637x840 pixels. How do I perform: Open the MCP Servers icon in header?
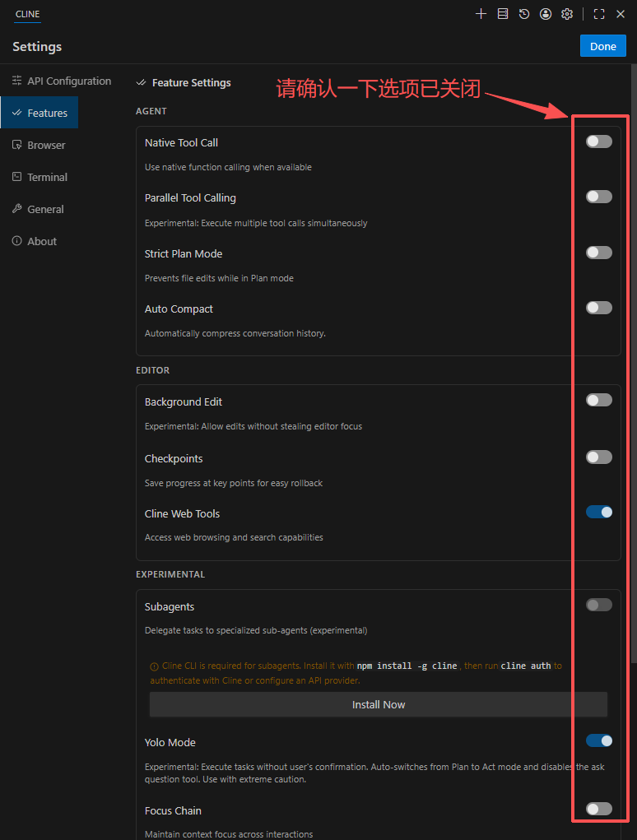(503, 14)
